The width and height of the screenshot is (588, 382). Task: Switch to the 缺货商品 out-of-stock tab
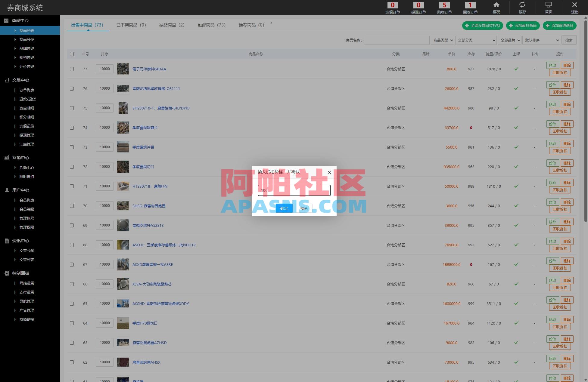(x=171, y=25)
